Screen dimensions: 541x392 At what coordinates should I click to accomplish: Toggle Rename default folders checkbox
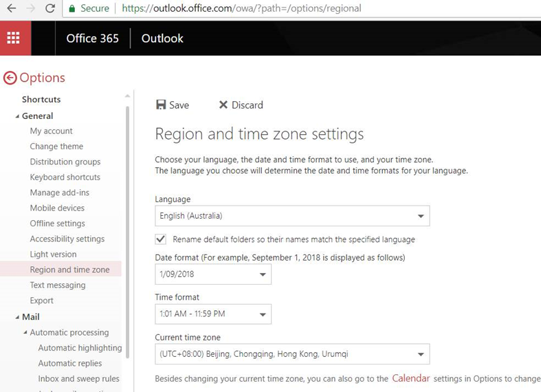(x=161, y=239)
